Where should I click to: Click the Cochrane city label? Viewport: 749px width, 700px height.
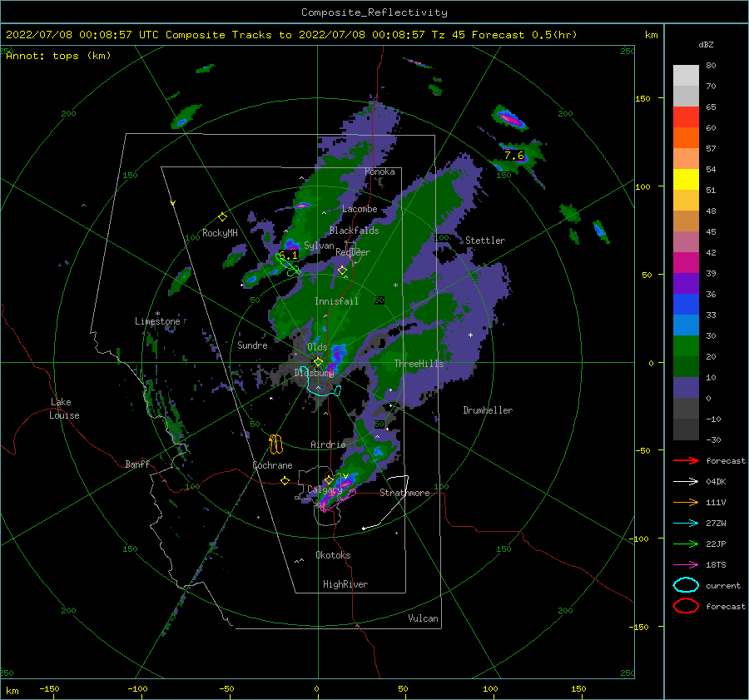(272, 465)
